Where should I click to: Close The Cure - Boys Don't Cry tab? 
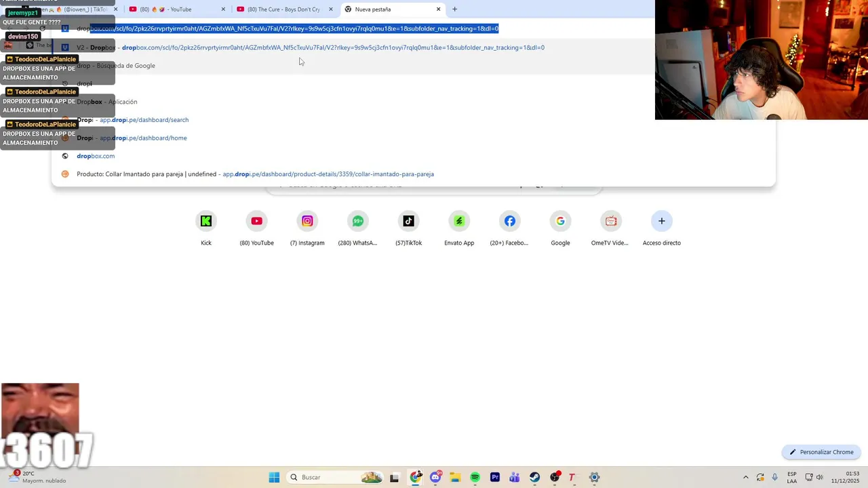point(331,9)
